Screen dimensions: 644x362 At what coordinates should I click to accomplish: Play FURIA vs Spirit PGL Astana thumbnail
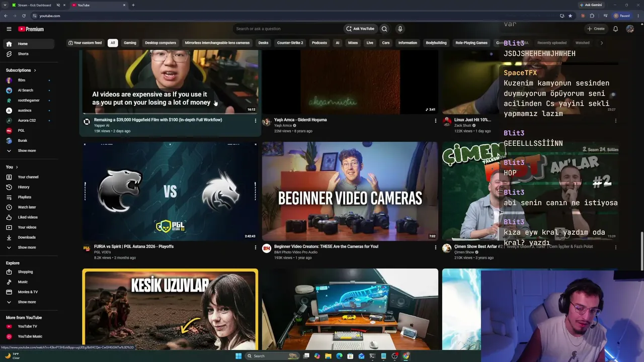pyautogui.click(x=170, y=191)
